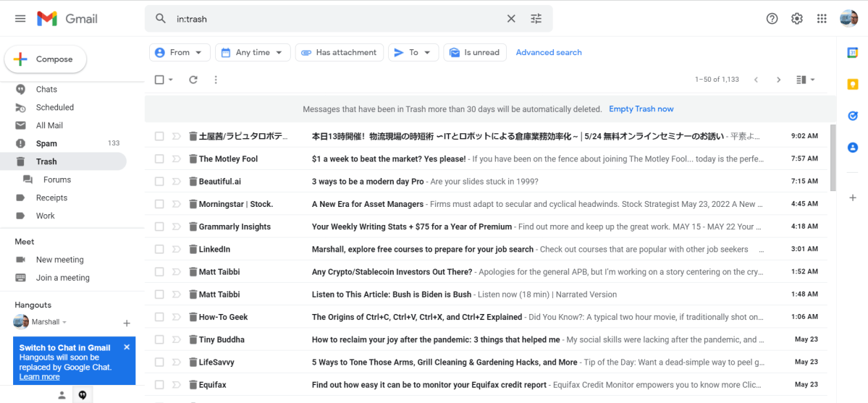This screenshot has width=868, height=403.
Task: Click the message list vertical scrollbar
Action: [833, 158]
